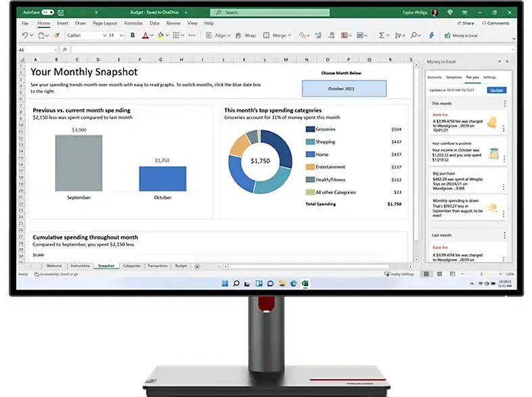
Task: Click the Save icon in the title bar
Action: (x=61, y=13)
